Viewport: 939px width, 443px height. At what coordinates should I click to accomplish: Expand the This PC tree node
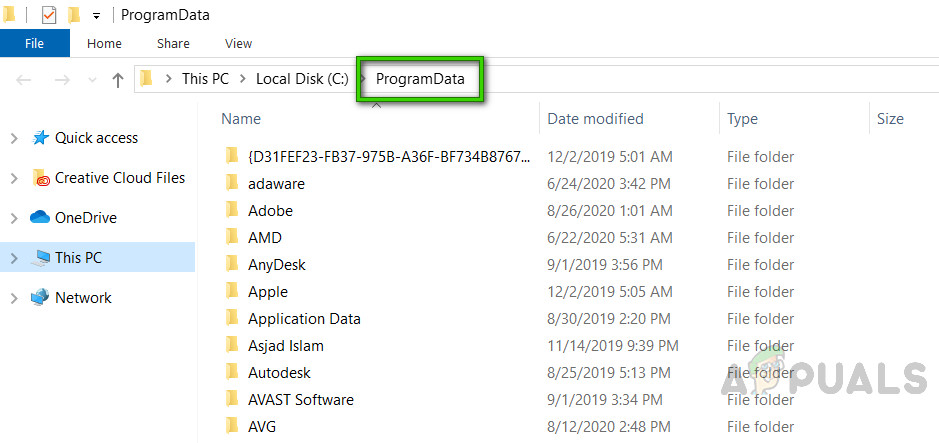pos(14,258)
